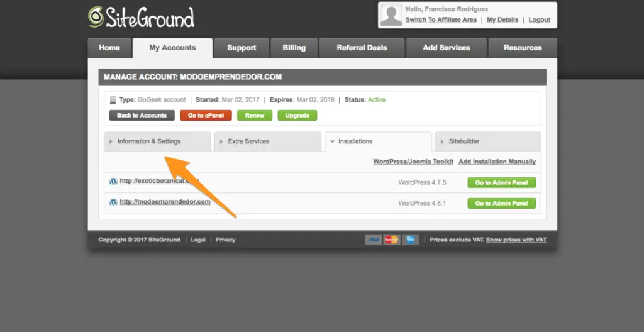Viewport: 644px width, 332px height.
Task: Click Add Installation Manually link
Action: [x=497, y=162]
